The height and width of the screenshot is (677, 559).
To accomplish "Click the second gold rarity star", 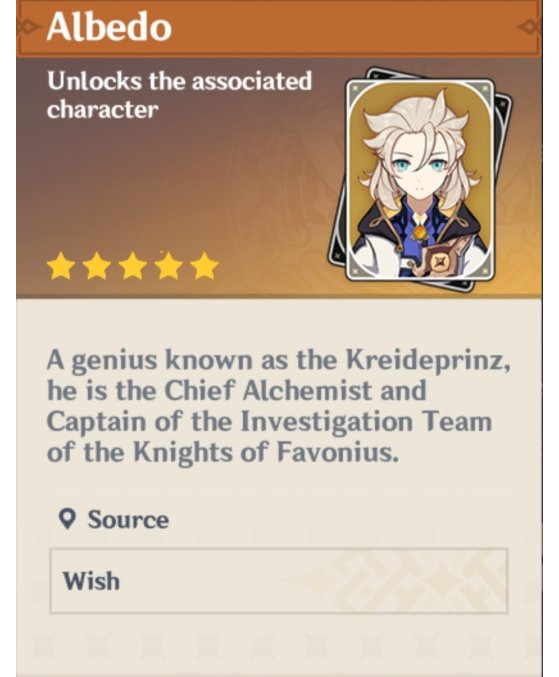I will [96, 266].
